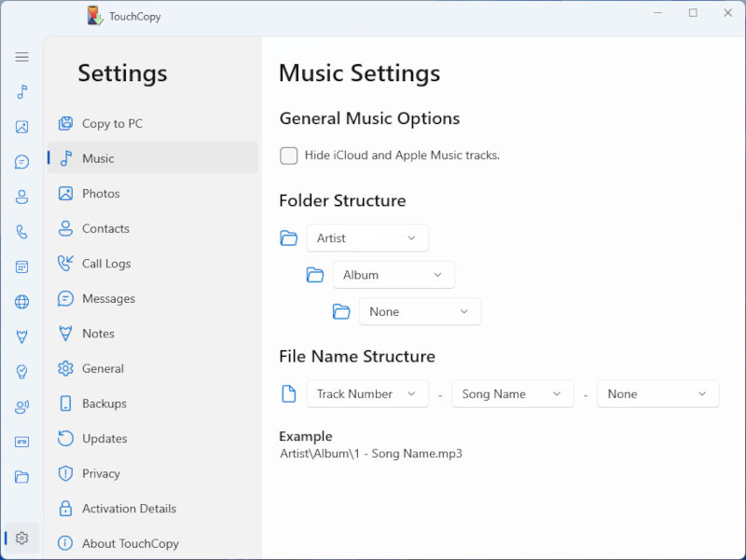This screenshot has width=746, height=560.
Task: Open the cassette tape icon in left rail
Action: pos(21,442)
